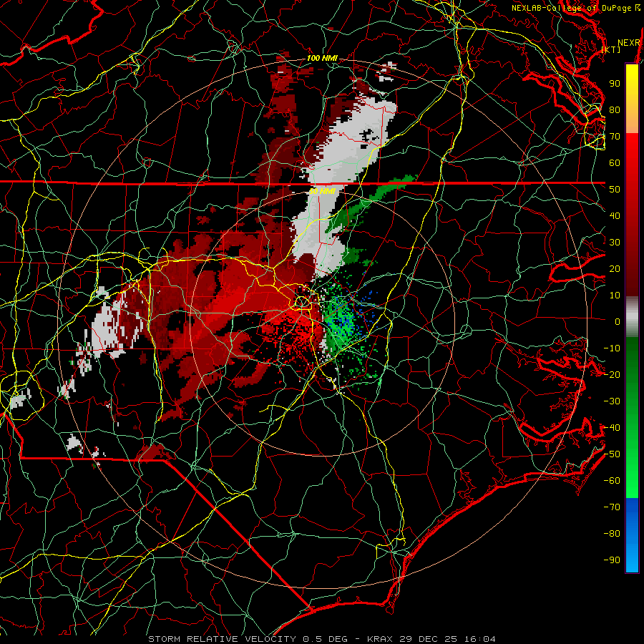Pick the bright green segment near -60

click(632, 481)
